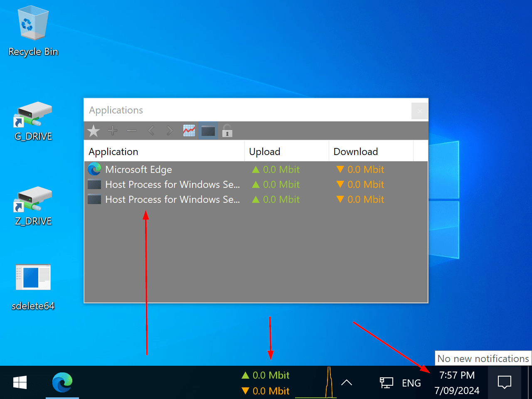Open the Windows Start menu
This screenshot has height=399, width=532.
coord(20,382)
